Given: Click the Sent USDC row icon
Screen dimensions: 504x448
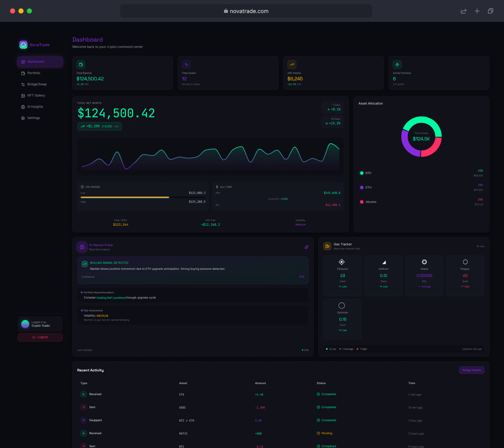Looking at the screenshot, I should (x=84, y=407).
